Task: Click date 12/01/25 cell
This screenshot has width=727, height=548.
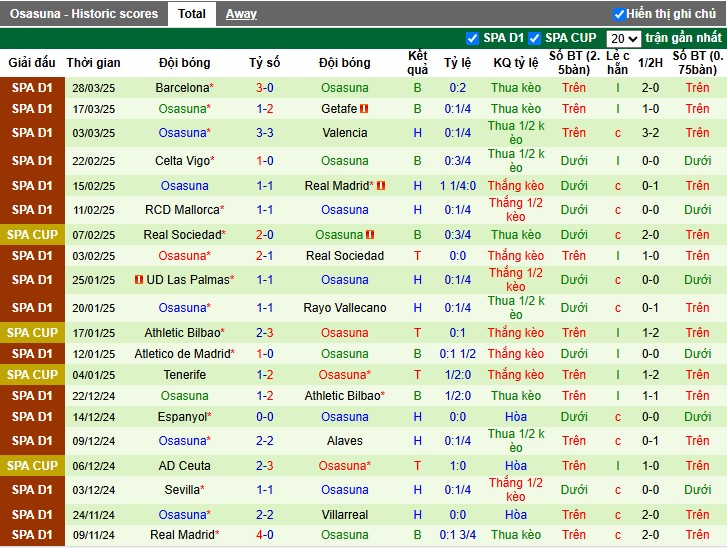Action: (93, 354)
